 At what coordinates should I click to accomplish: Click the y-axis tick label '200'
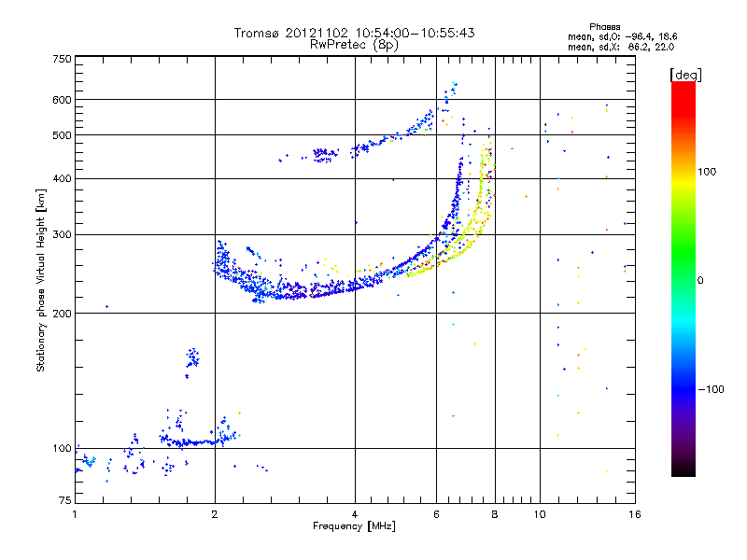(63, 314)
